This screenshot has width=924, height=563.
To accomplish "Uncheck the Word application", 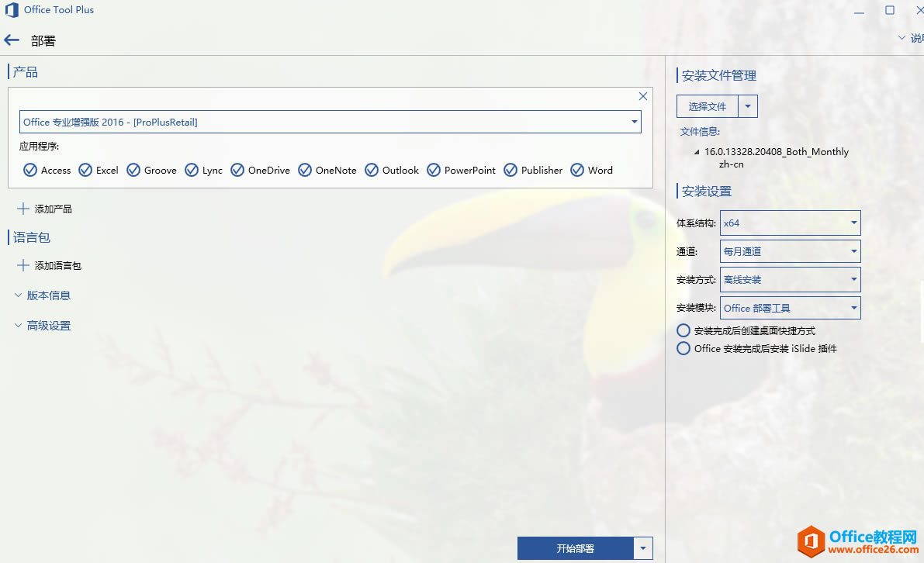I will tap(577, 170).
